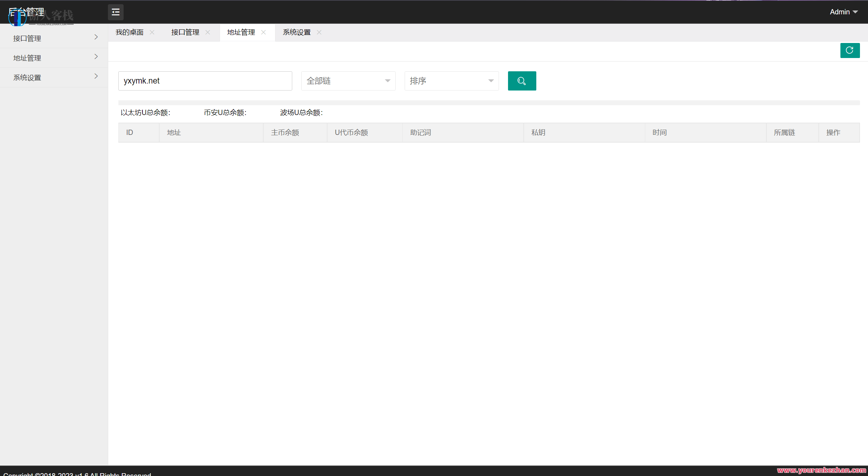Open the Admin user dropdown
The height and width of the screenshot is (476, 868).
[x=844, y=12]
